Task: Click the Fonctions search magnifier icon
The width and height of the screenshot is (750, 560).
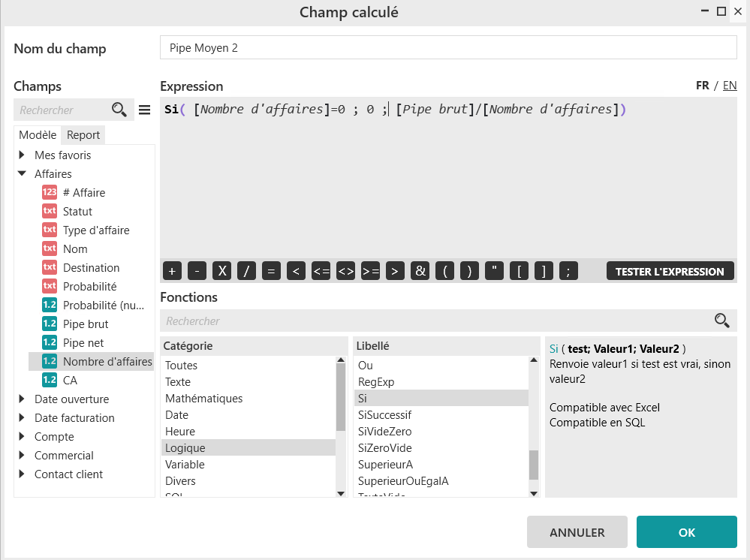Action: click(x=721, y=321)
